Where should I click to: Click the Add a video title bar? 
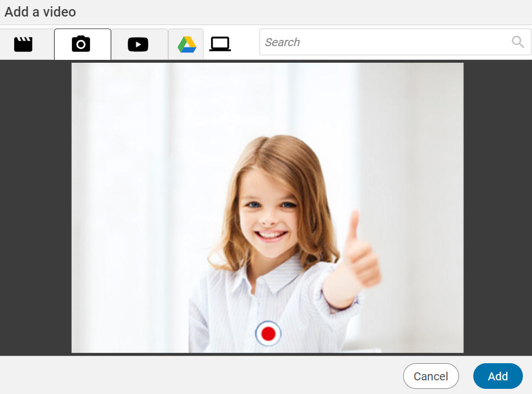point(40,11)
